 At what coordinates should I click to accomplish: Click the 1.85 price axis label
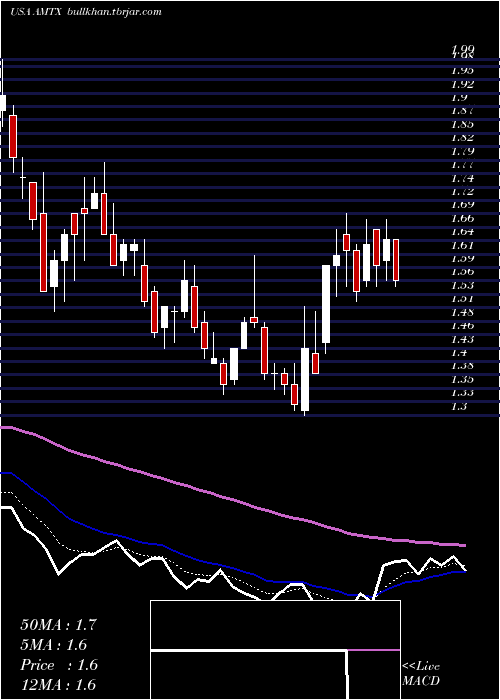[462, 124]
